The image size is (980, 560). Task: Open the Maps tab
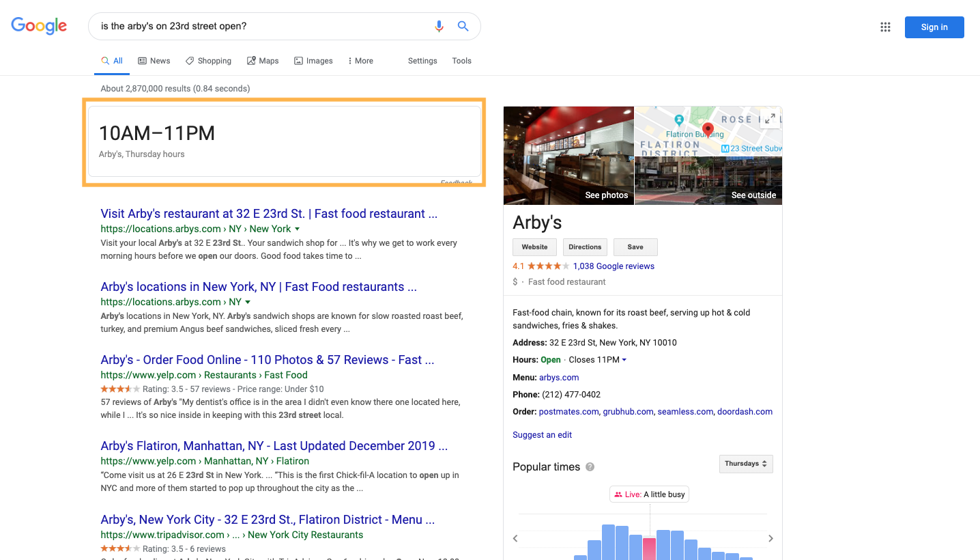click(263, 61)
